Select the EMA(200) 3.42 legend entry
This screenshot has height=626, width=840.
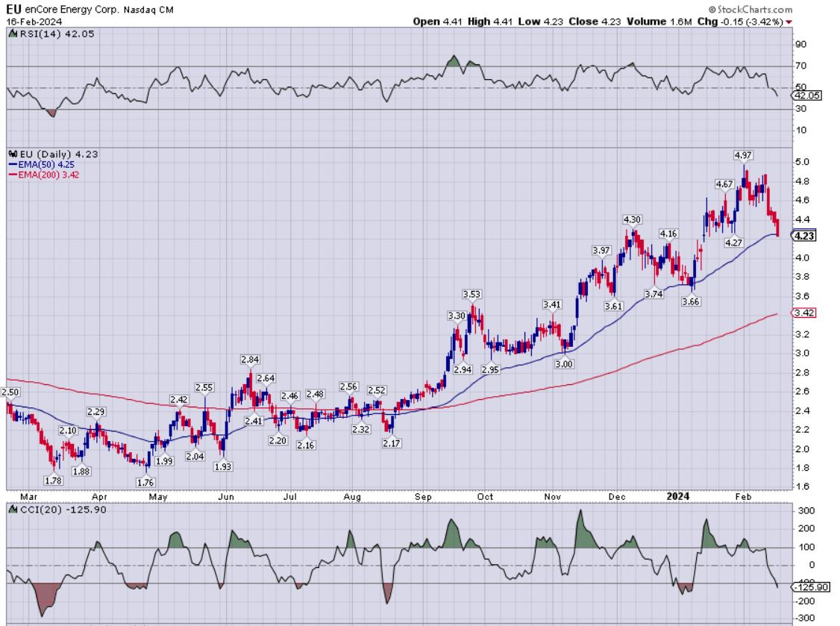[44, 175]
